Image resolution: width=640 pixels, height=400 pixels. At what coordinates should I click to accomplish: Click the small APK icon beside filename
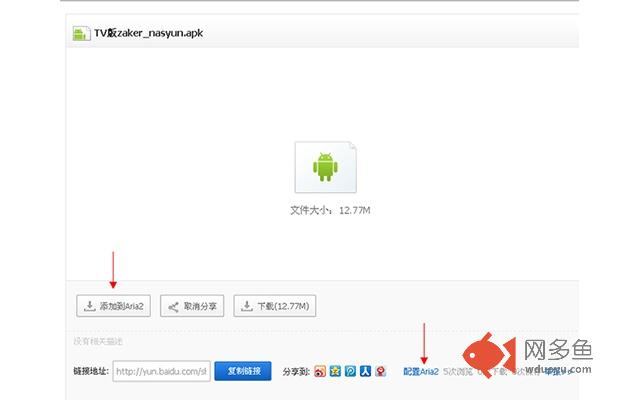[x=81, y=33]
